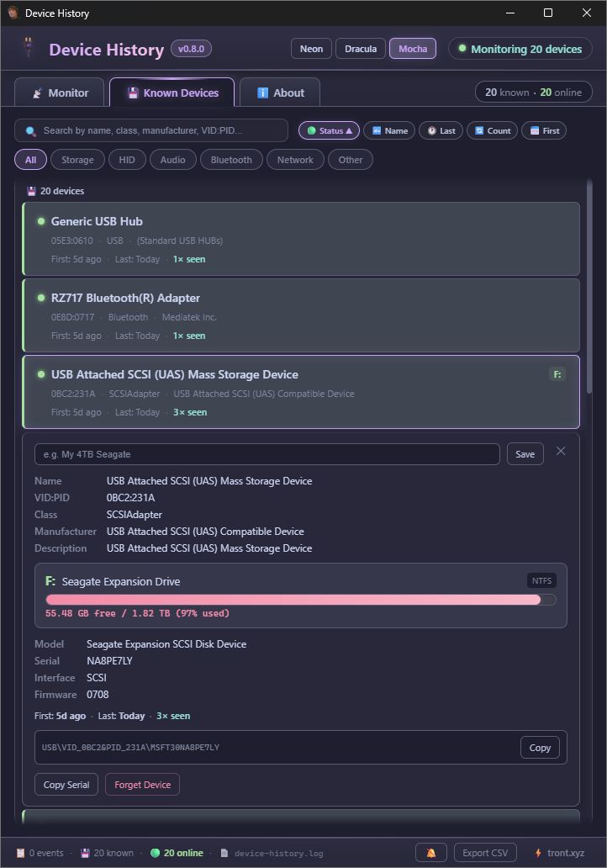Screen dimensions: 607x868
Task: Open the About tab
Action: [279, 92]
